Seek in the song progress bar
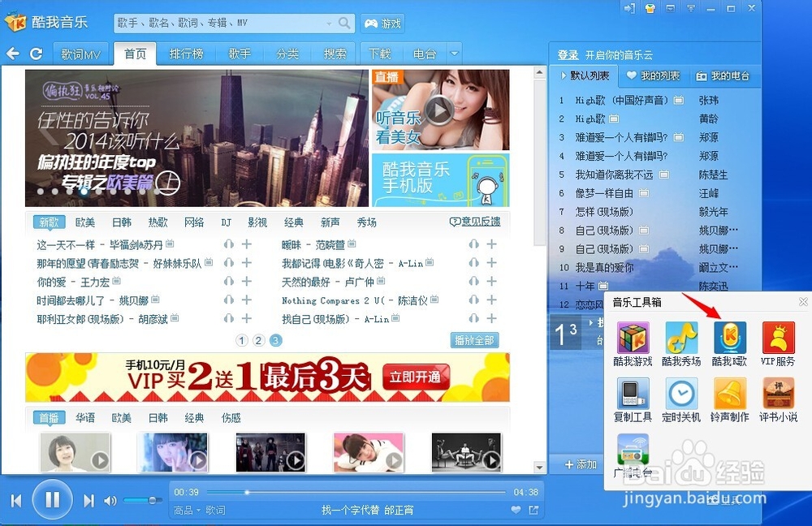 click(x=356, y=492)
